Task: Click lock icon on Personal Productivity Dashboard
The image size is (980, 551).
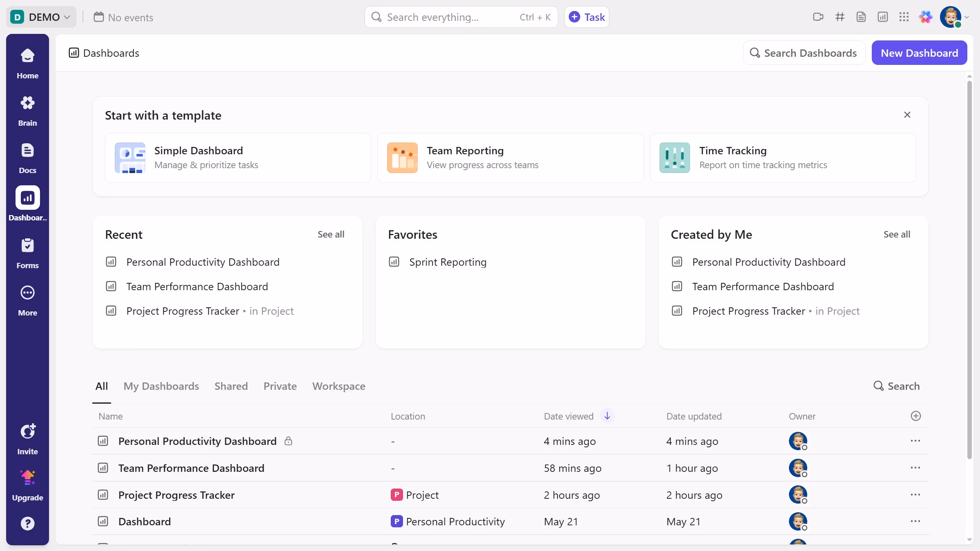Action: click(288, 441)
